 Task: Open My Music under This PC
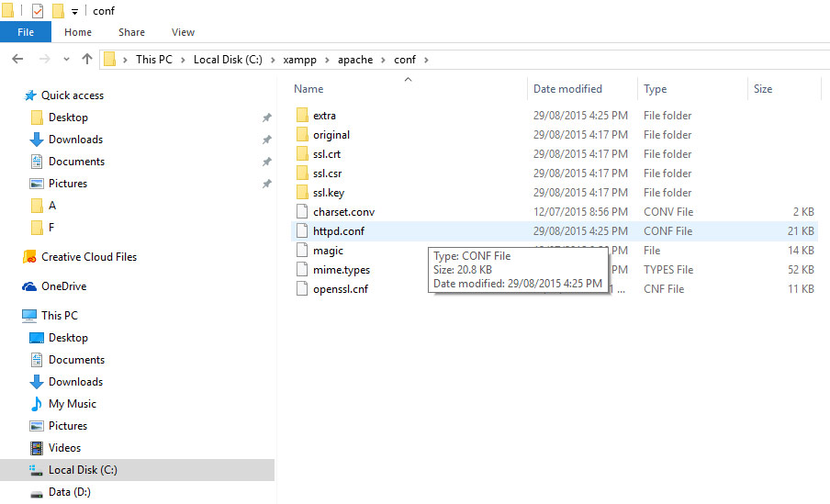click(x=73, y=404)
